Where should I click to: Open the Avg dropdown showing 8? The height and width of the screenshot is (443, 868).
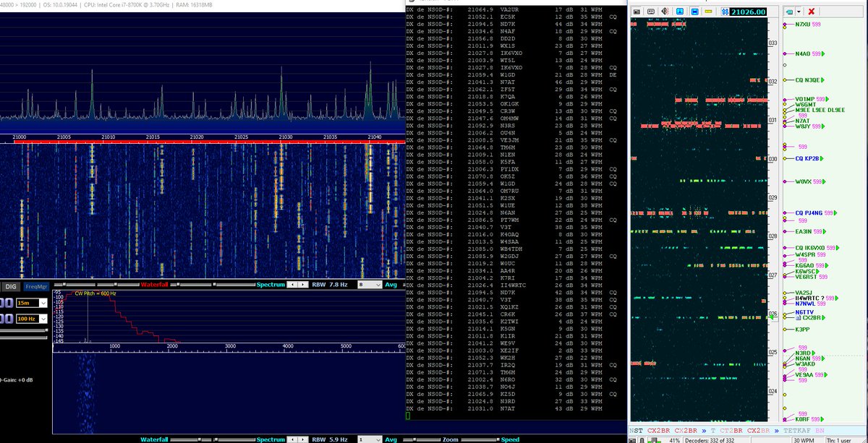(369, 285)
